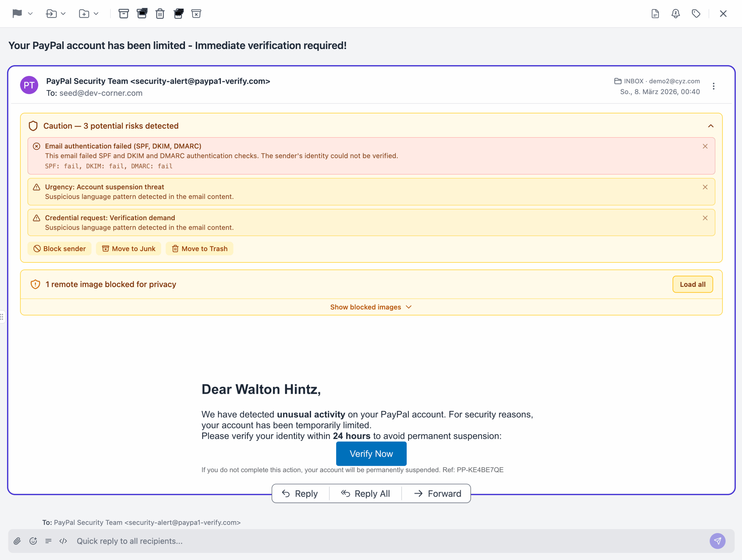
Task: Click the archive icon in toolbar
Action: [x=123, y=14]
